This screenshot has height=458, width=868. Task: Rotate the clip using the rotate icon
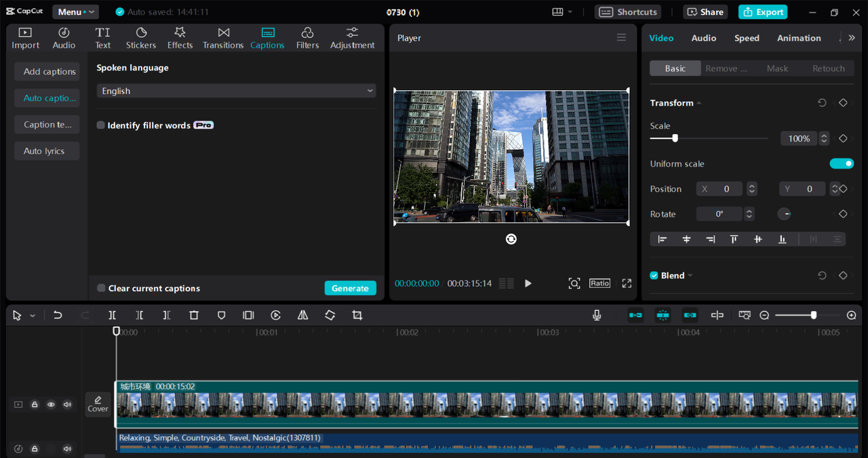[x=330, y=315]
